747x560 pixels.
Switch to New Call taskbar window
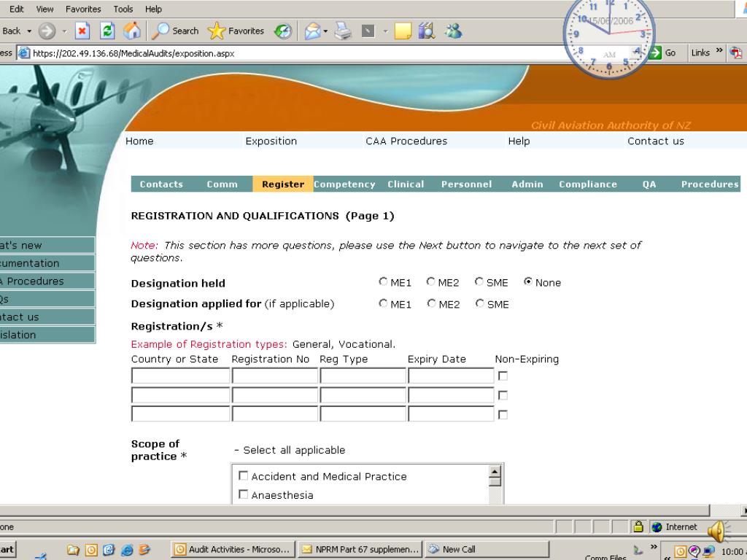(487, 549)
